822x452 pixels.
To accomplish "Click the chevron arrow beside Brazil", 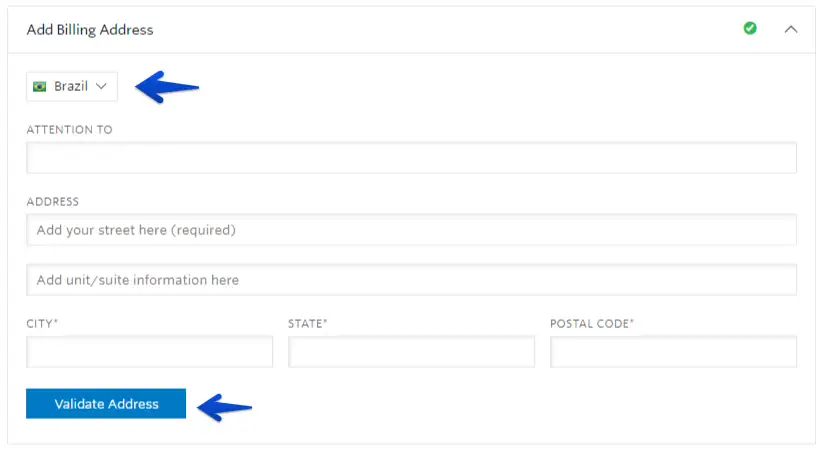I will pos(101,87).
